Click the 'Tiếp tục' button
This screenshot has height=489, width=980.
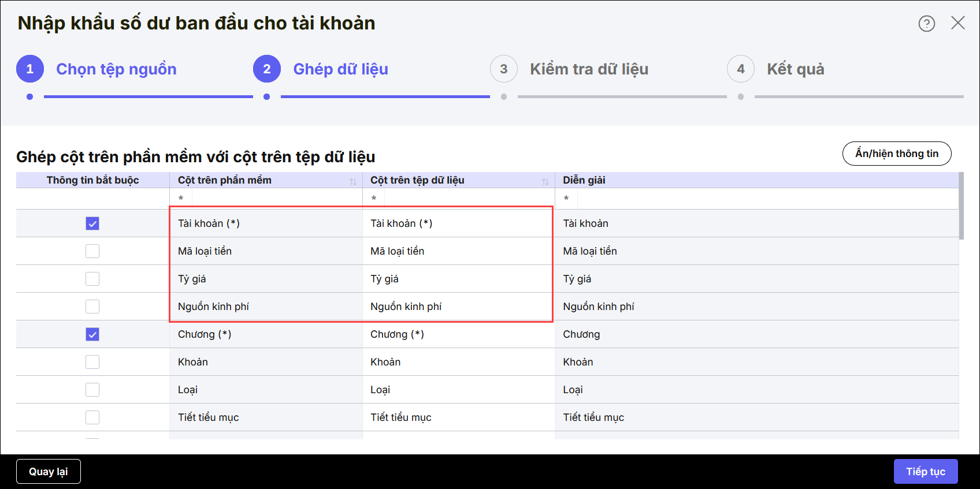pyautogui.click(x=925, y=472)
